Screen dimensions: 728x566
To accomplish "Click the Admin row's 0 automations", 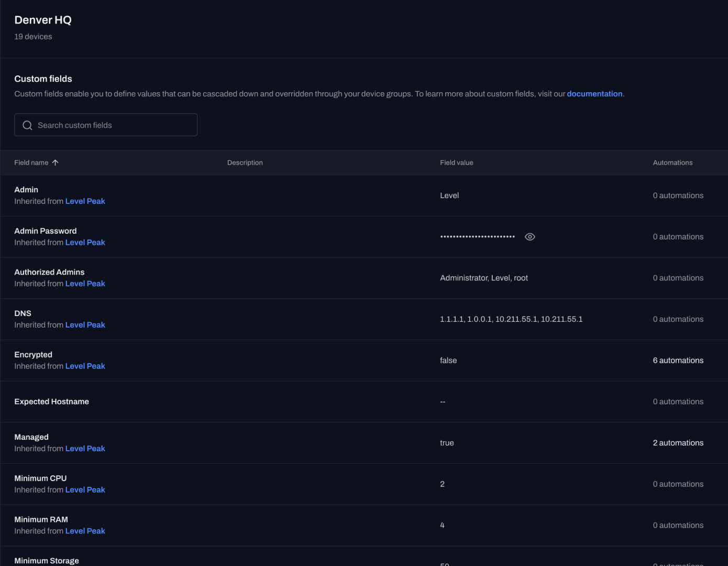I will pos(678,195).
